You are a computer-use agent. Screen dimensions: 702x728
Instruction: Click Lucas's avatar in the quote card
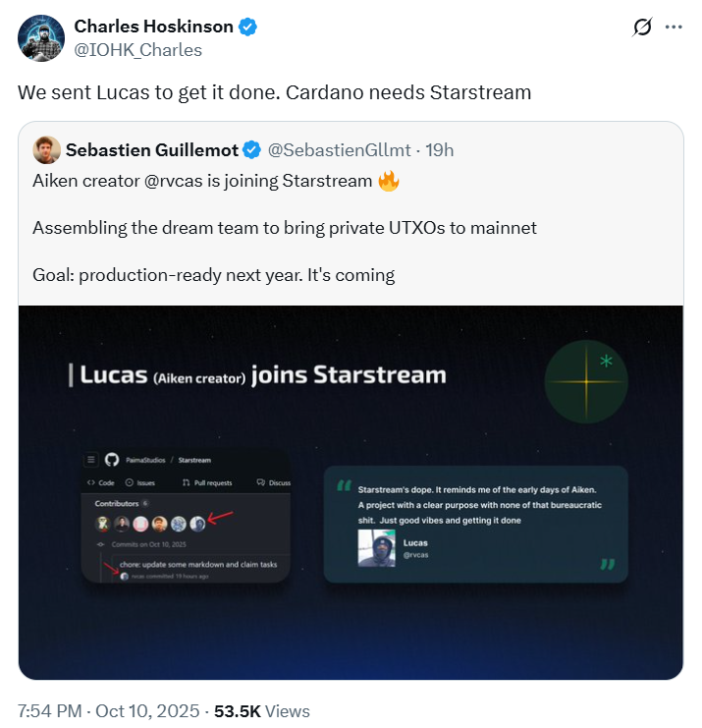point(377,548)
